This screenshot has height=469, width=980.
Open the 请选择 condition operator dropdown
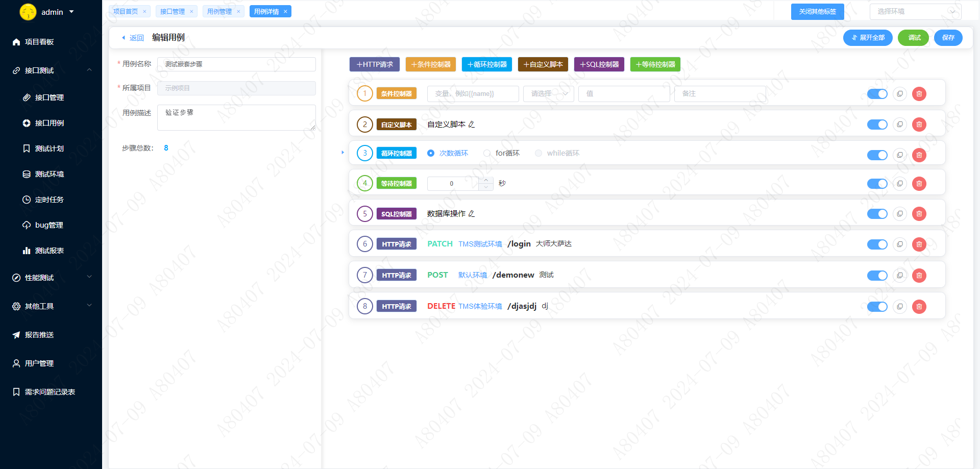549,94
